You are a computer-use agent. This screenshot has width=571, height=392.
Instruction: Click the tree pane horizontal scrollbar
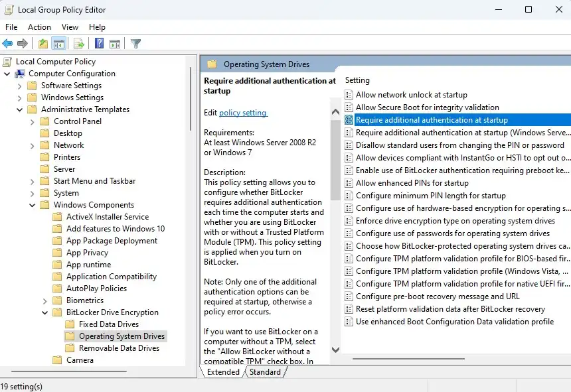click(69, 371)
